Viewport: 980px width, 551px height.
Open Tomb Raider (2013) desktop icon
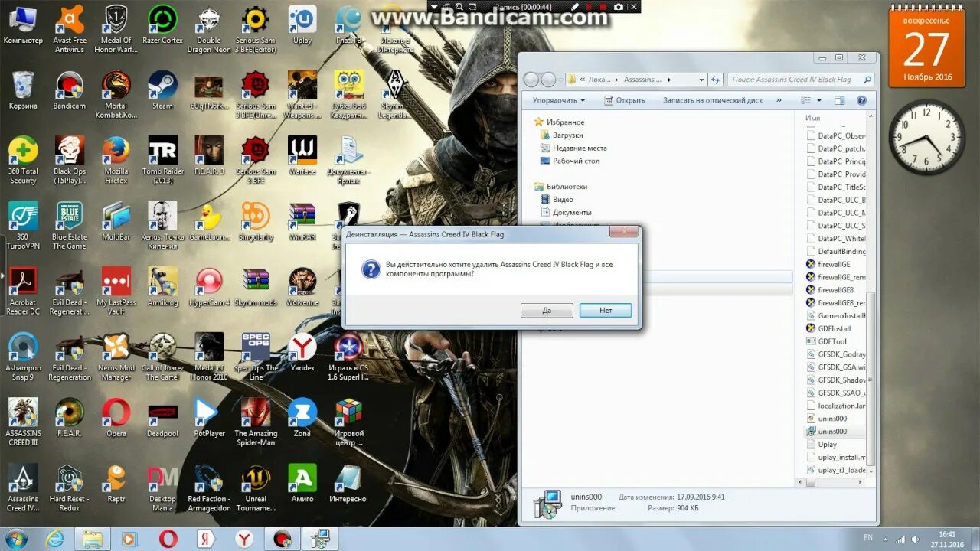pos(162,161)
